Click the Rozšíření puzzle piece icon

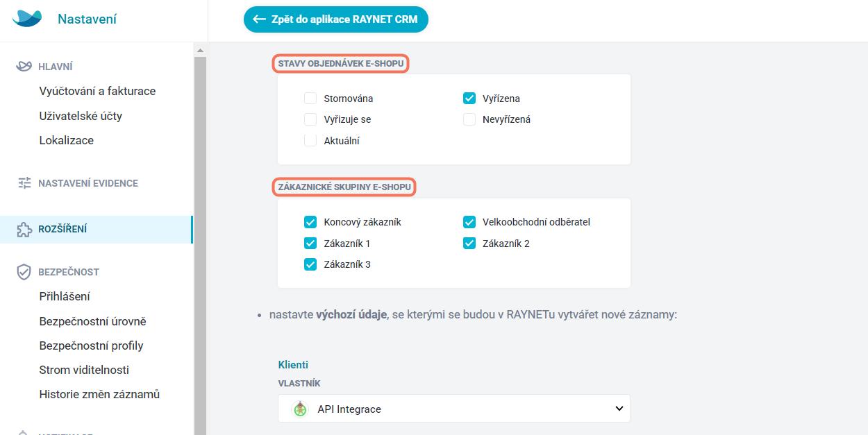[24, 230]
